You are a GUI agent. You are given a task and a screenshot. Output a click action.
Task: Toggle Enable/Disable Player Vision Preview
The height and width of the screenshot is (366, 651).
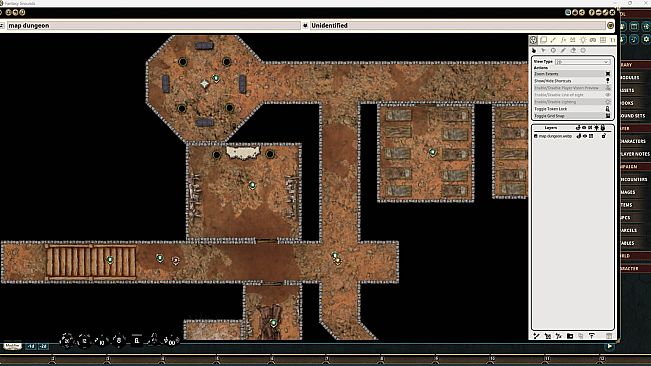(x=571, y=88)
